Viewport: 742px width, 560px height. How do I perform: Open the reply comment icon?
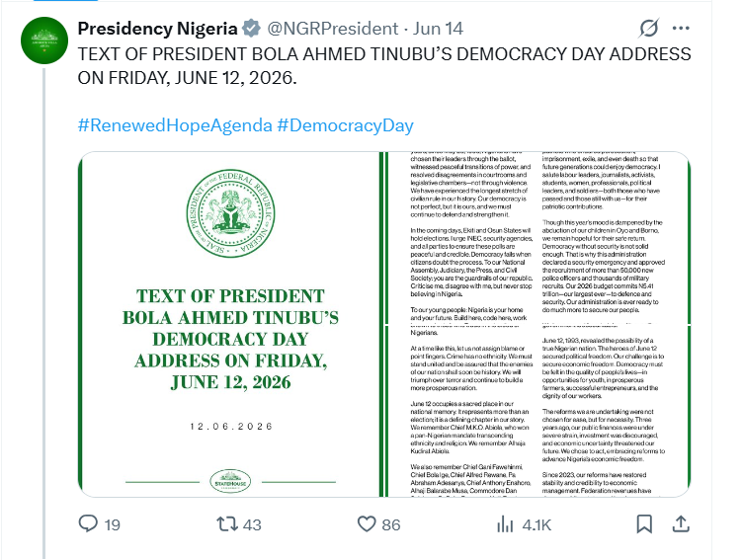[88, 524]
